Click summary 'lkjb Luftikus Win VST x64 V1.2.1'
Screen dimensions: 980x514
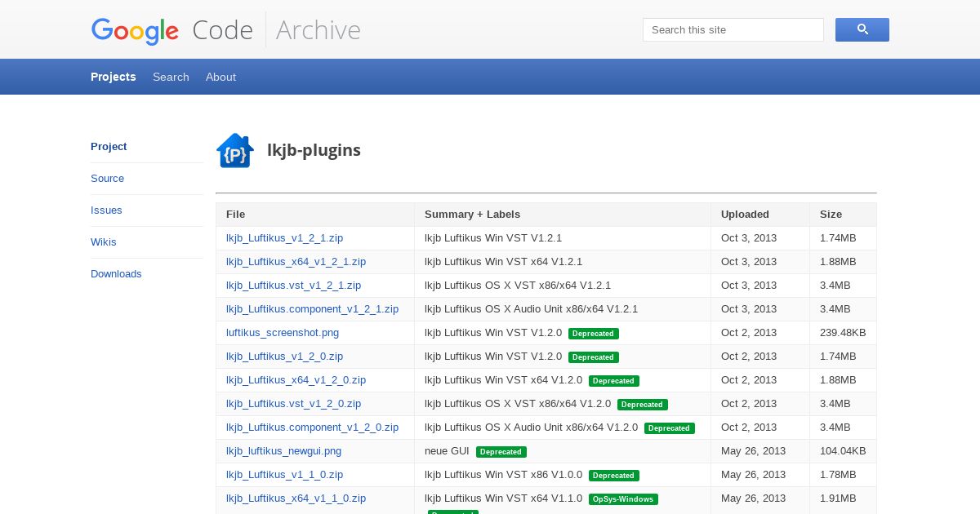pos(503,262)
